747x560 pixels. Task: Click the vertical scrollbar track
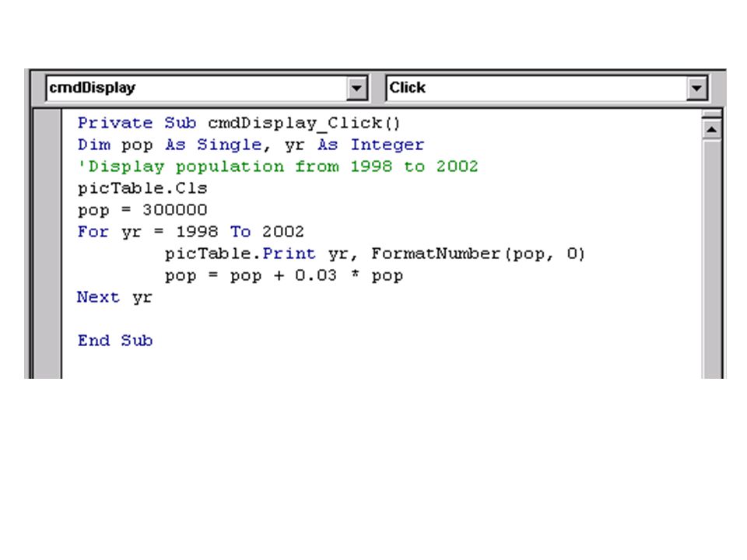coord(712,258)
